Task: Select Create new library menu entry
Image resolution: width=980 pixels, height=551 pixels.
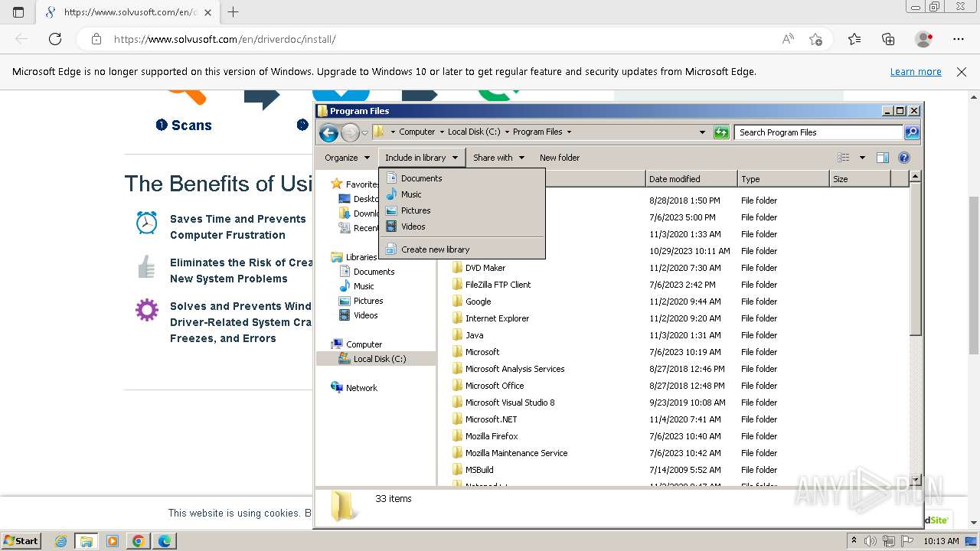Action: coord(462,249)
